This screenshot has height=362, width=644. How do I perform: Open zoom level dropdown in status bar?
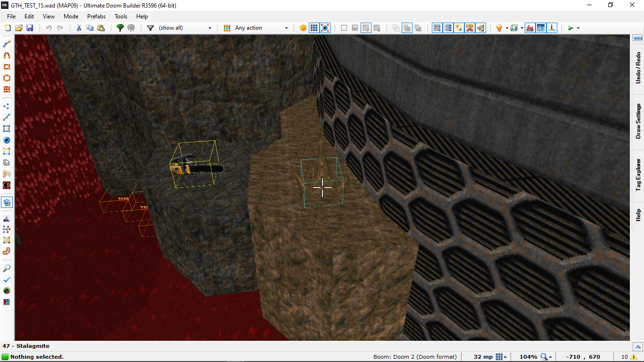click(x=546, y=357)
